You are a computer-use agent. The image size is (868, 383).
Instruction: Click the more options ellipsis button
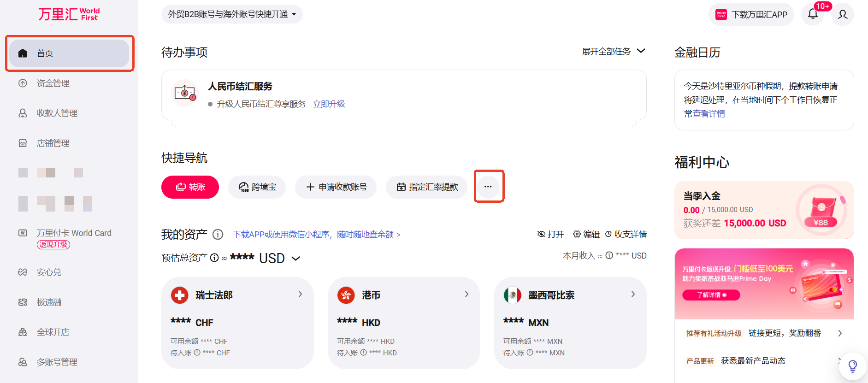point(488,187)
